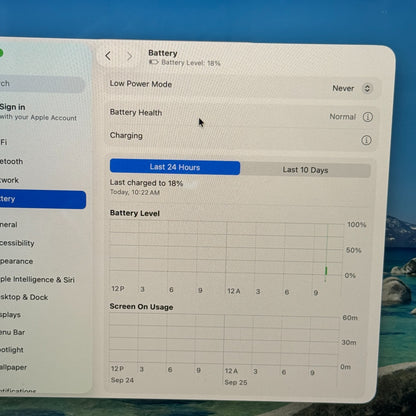Open Battery Health info icon
Viewport: 416px width, 416px height.
(x=368, y=117)
